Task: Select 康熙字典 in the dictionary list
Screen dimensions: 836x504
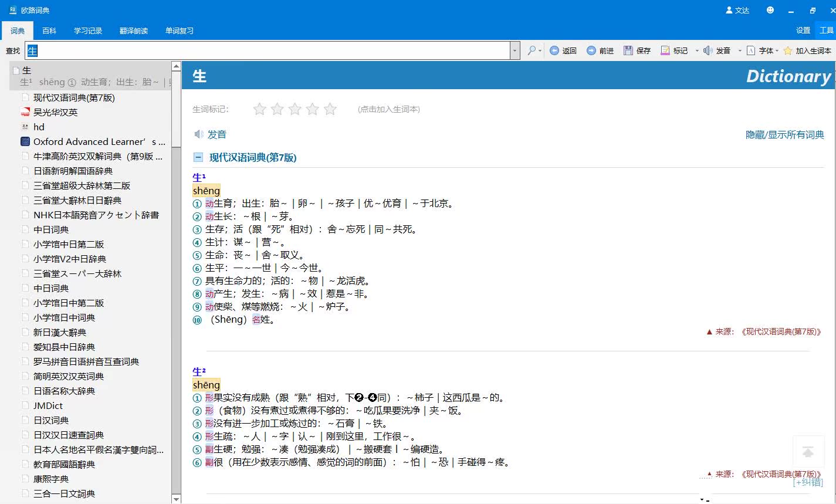Action: [51, 479]
